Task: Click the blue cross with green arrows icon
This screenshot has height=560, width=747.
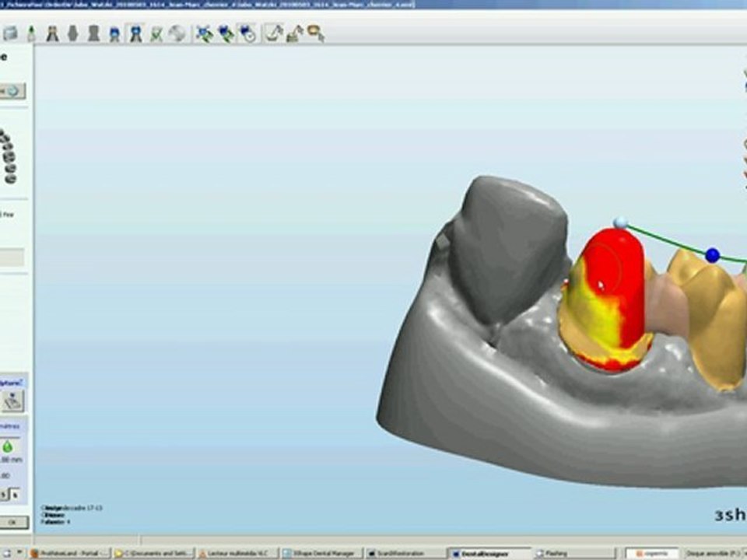Action: 205,33
